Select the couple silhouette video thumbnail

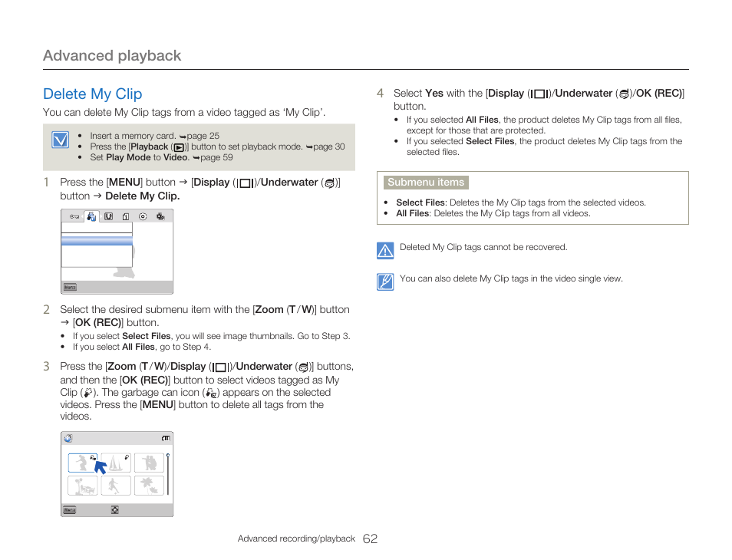pos(149,463)
